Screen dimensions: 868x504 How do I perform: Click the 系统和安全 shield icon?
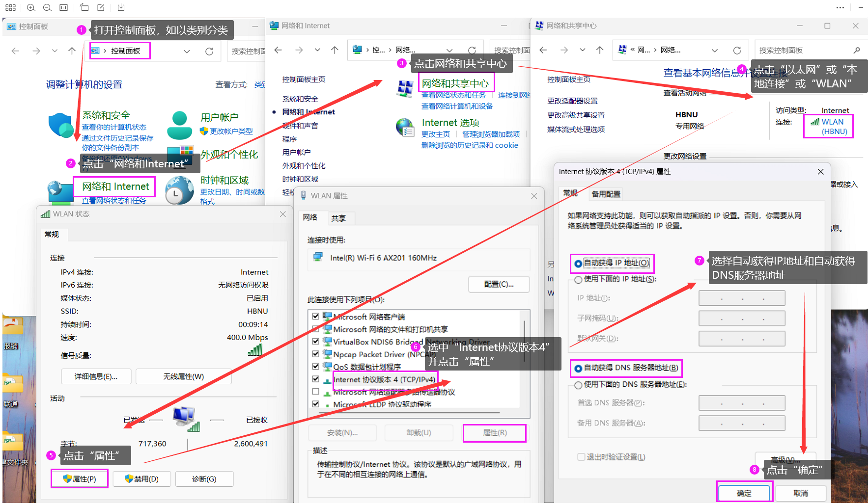[61, 125]
